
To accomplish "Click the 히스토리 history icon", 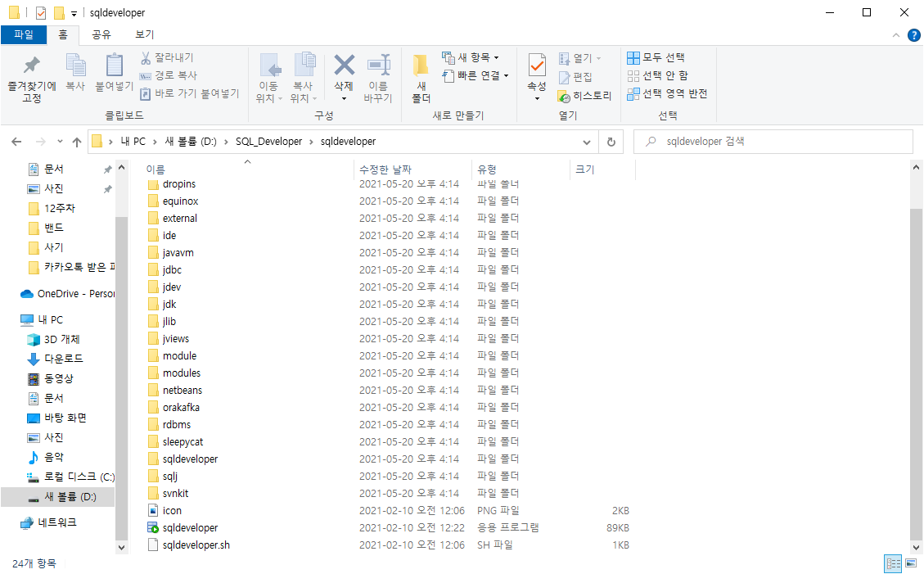I will pos(564,96).
